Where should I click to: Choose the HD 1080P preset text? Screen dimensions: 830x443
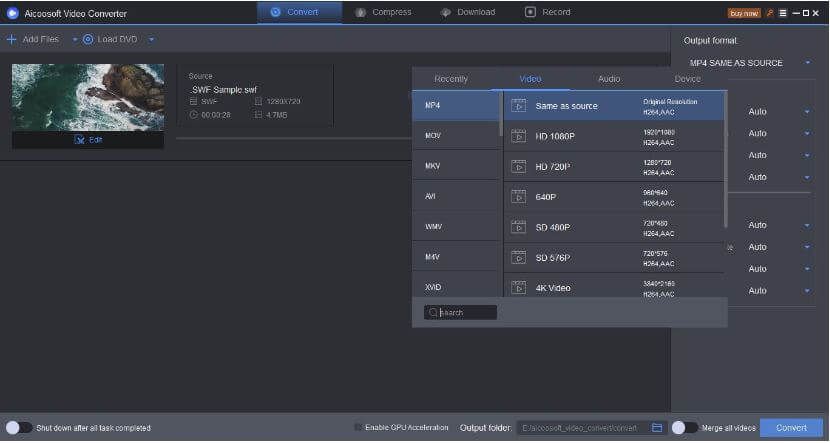point(555,137)
